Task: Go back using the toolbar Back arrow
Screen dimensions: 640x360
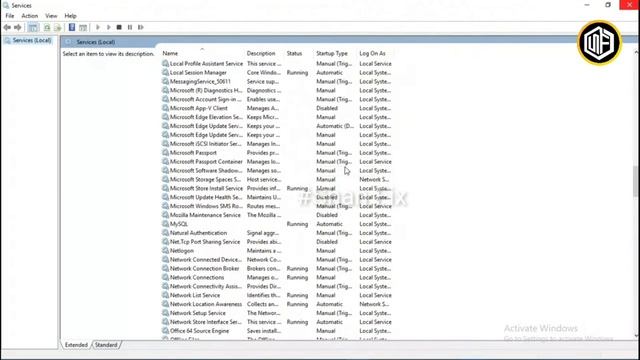Action: click(x=7, y=27)
